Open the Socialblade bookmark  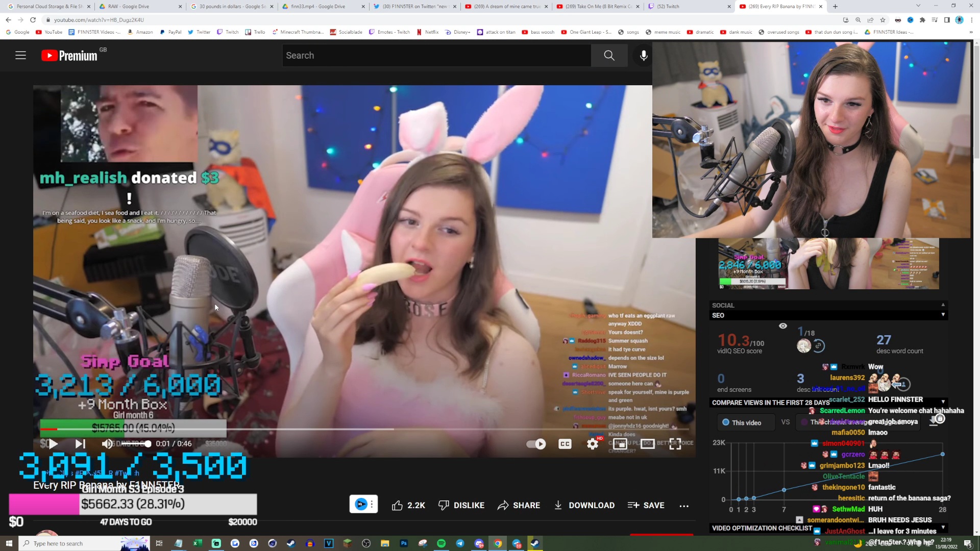[346, 32]
